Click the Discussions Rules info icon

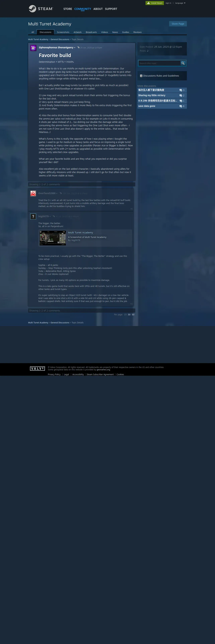pyautogui.click(x=141, y=76)
